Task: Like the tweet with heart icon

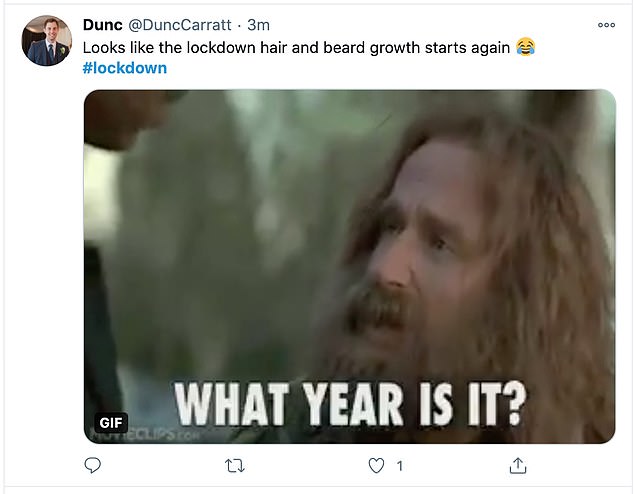Action: click(x=377, y=466)
